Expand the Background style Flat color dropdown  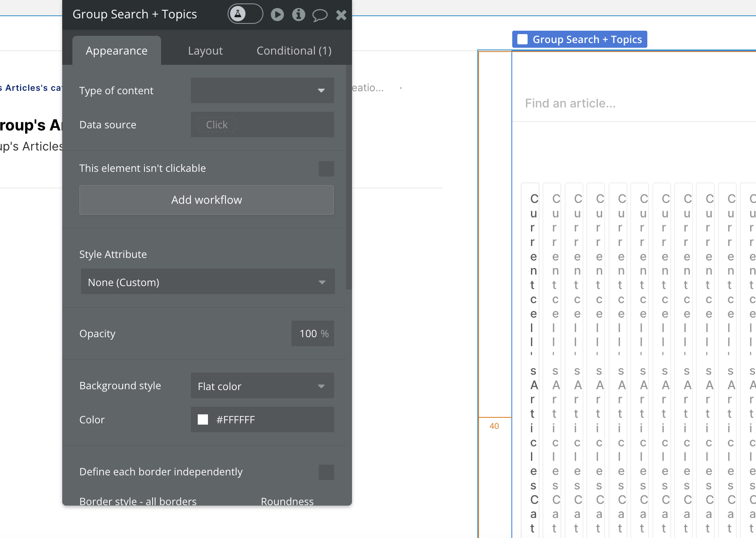tap(263, 386)
